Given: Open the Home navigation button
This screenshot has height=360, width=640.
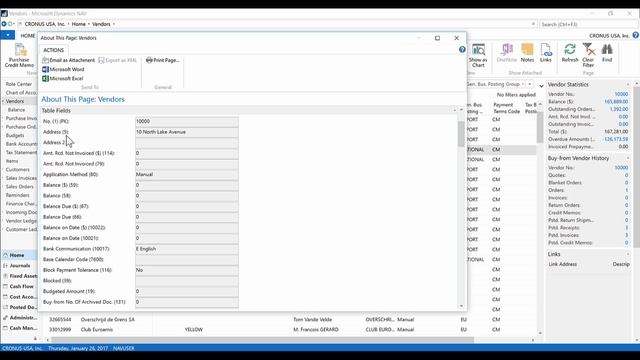Looking at the screenshot, I should 19,255.
